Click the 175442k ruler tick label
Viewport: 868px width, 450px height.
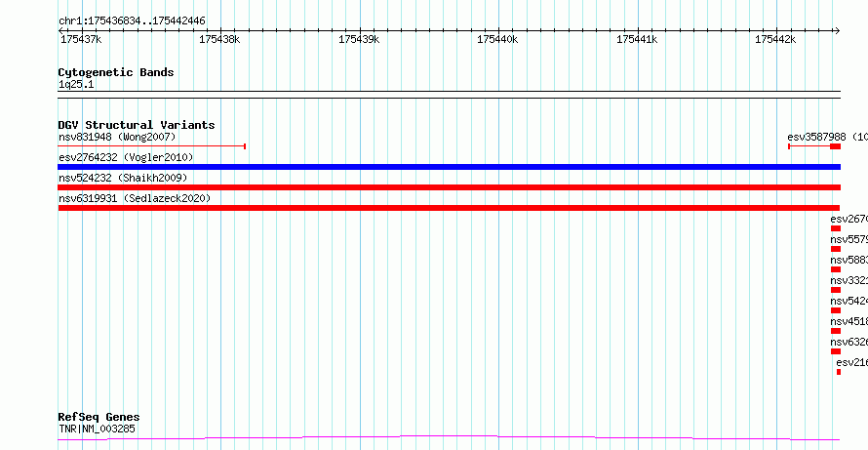775,39
